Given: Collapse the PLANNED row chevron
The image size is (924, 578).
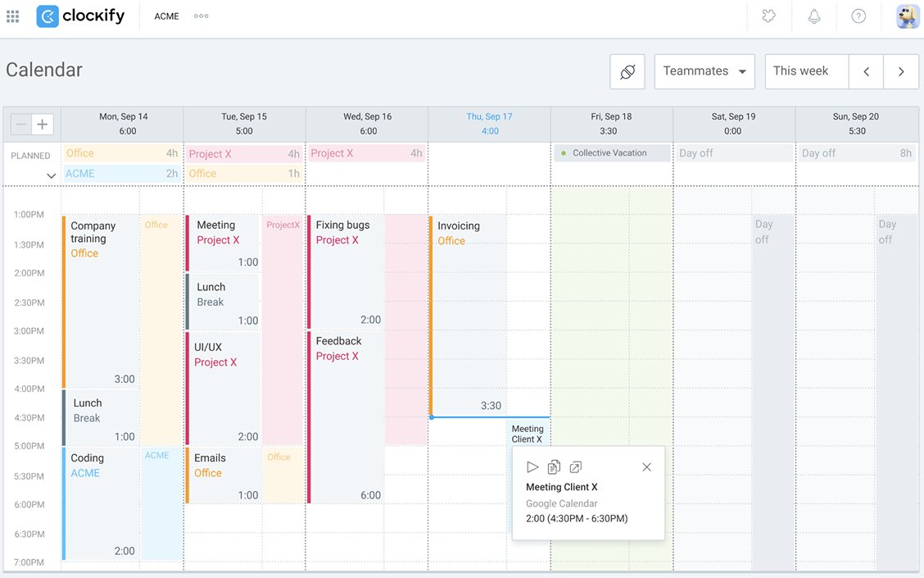Looking at the screenshot, I should pos(51,175).
